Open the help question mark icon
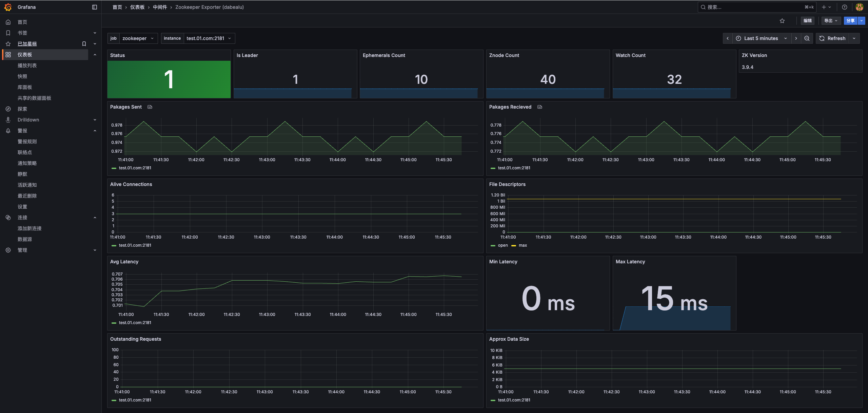This screenshot has width=868, height=413. pos(845,7)
